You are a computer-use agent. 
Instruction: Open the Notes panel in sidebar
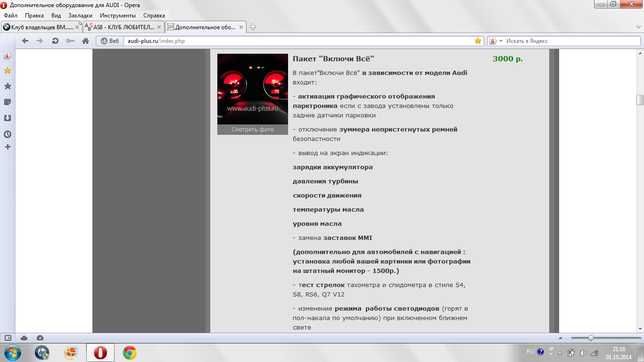(8, 102)
